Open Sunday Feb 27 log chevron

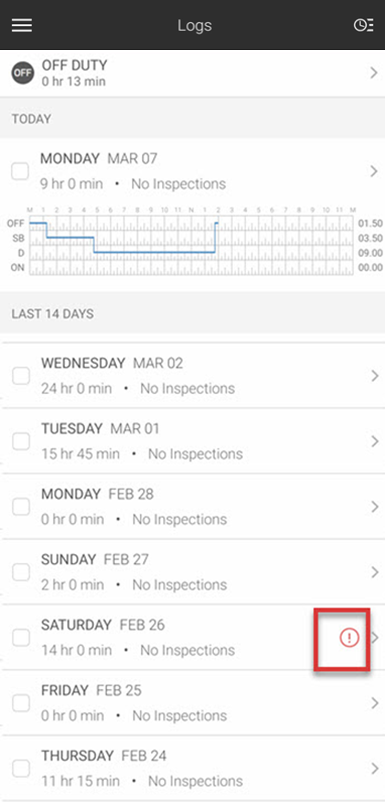click(x=375, y=572)
